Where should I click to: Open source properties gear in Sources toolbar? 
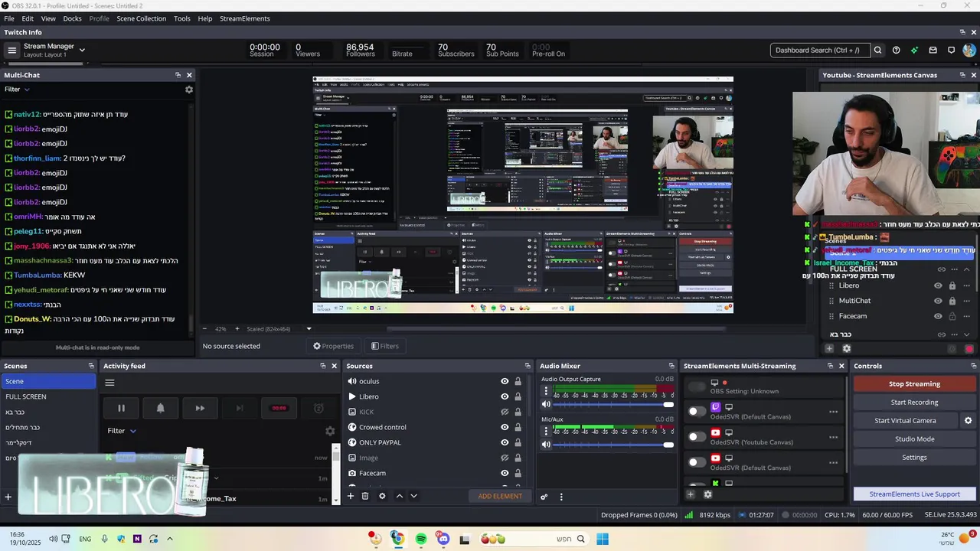point(382,496)
